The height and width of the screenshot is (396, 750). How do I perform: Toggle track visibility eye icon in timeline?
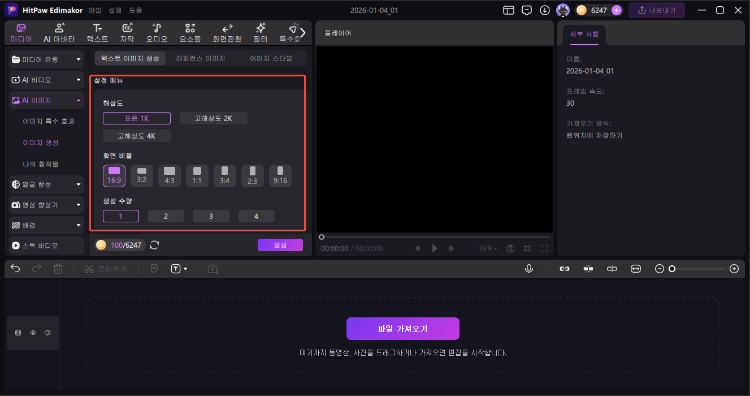[x=33, y=332]
